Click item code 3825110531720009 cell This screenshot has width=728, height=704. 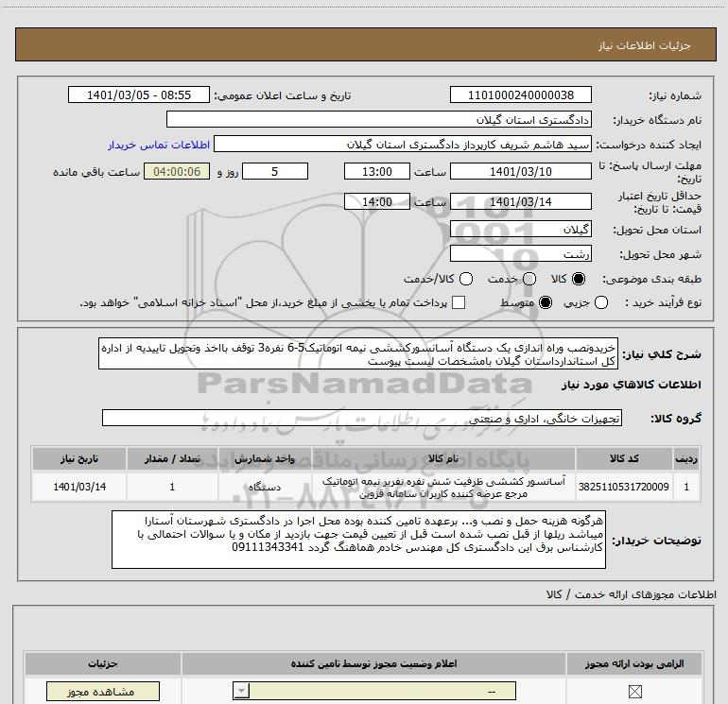[624, 487]
